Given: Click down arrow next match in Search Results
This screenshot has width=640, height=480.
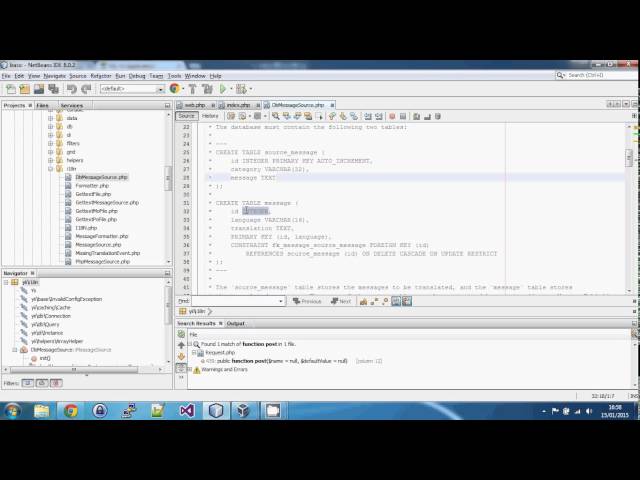Looking at the screenshot, I should (181, 357).
